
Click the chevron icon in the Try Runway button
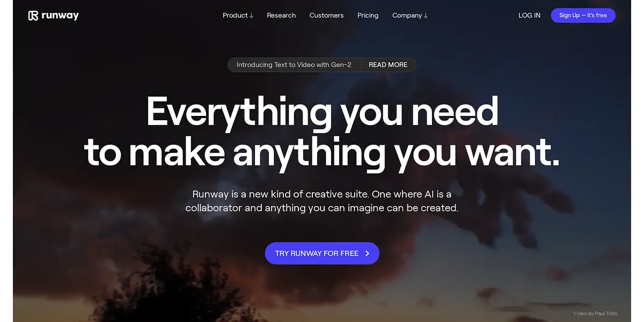click(x=368, y=253)
